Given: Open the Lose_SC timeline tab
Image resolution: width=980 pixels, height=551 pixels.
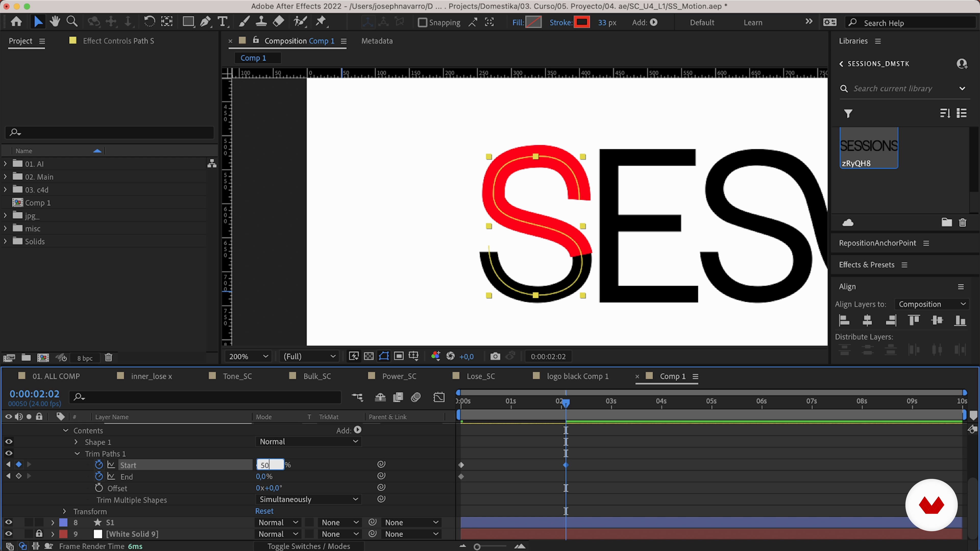Looking at the screenshot, I should click(x=481, y=376).
